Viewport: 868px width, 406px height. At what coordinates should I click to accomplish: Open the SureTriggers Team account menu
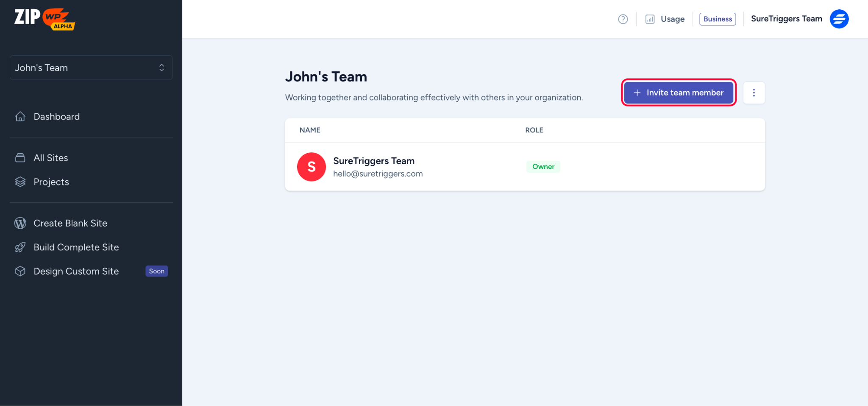(786, 19)
